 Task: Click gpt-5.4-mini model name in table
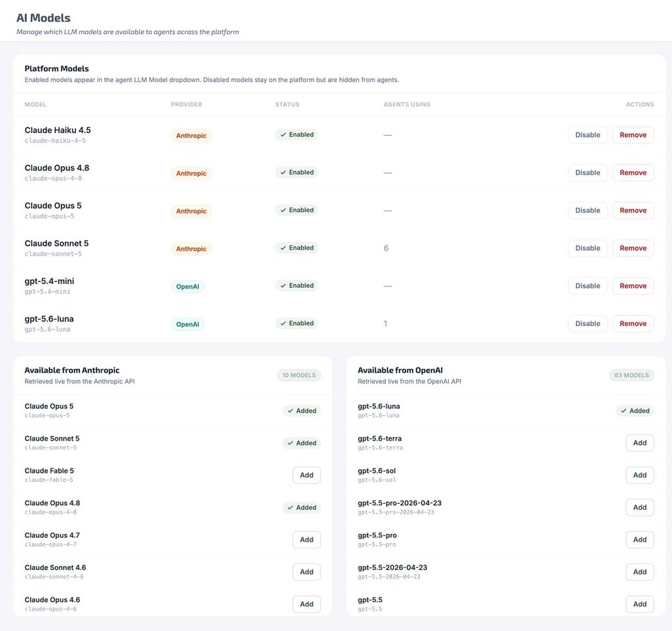pyautogui.click(x=49, y=281)
